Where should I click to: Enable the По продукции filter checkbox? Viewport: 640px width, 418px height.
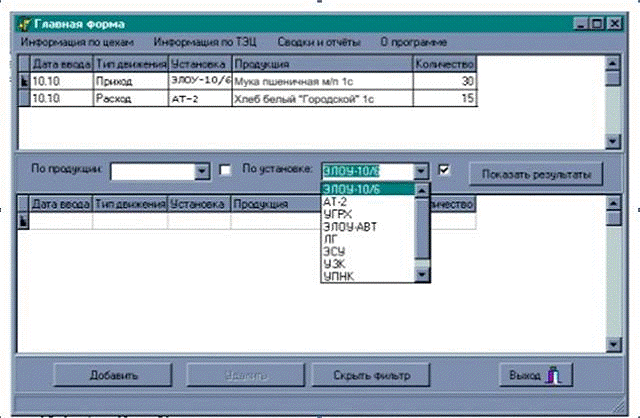pos(225,170)
